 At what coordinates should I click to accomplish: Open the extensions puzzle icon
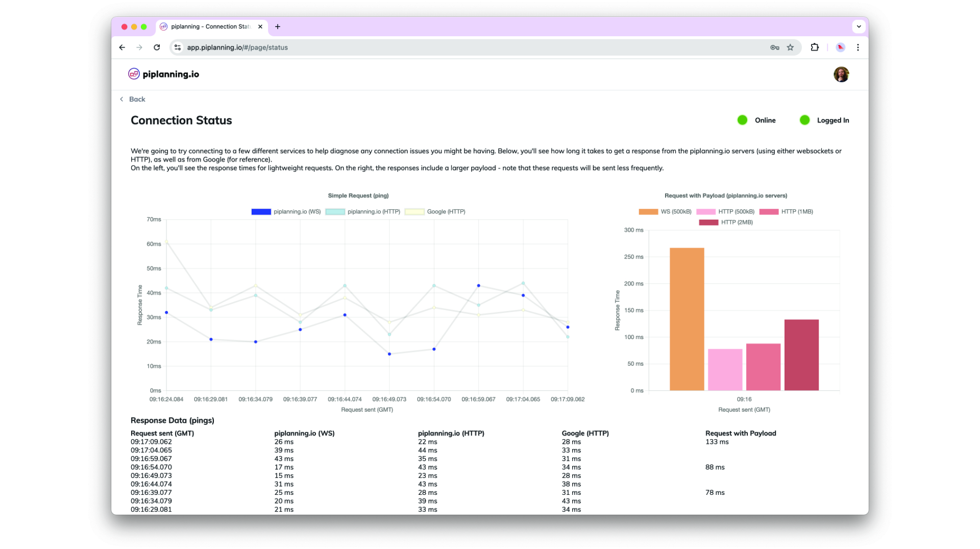[x=815, y=47]
